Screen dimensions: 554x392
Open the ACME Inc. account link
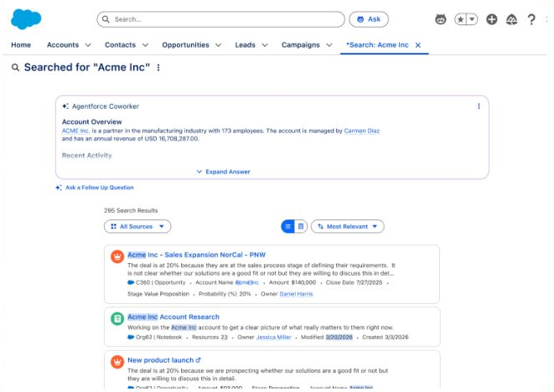pyautogui.click(x=75, y=131)
